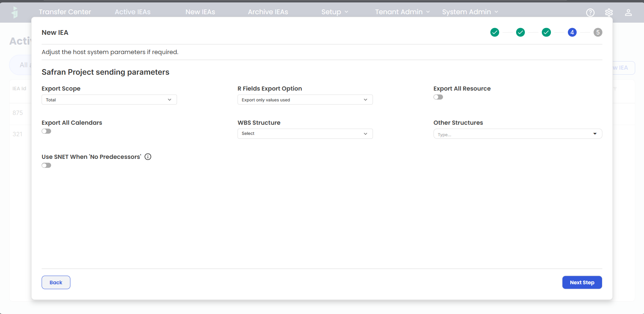The width and height of the screenshot is (644, 314).
Task: Expand the Other Structures dropdown arrow
Action: 595,134
